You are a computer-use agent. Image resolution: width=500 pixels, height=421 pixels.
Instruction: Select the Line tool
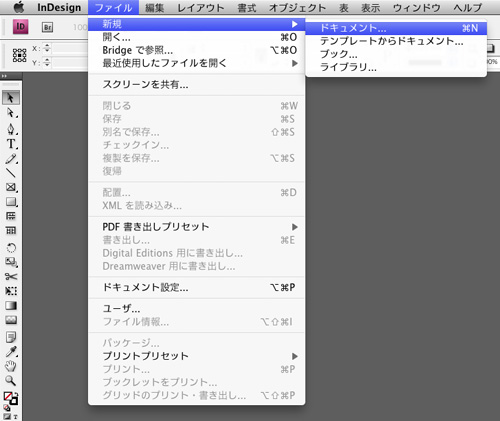coord(11,173)
